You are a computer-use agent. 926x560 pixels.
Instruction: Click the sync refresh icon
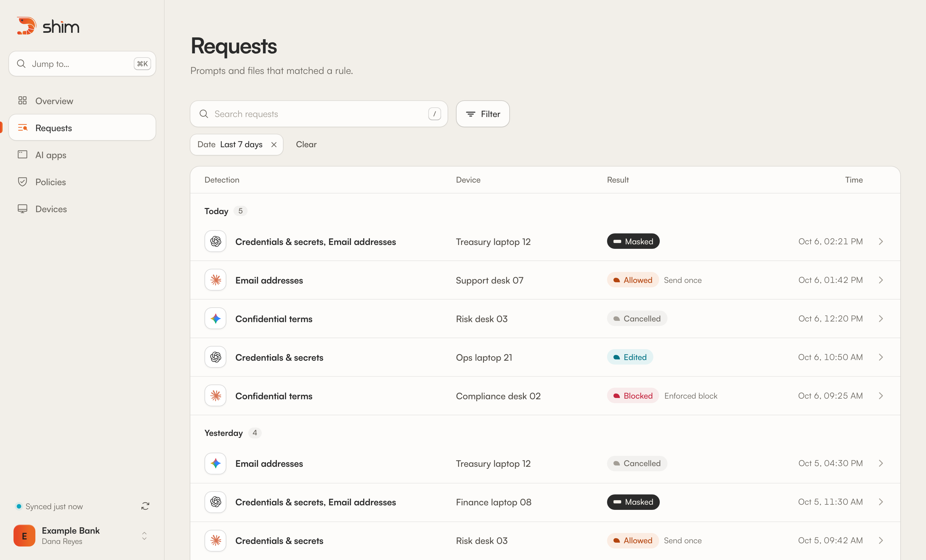[145, 506]
